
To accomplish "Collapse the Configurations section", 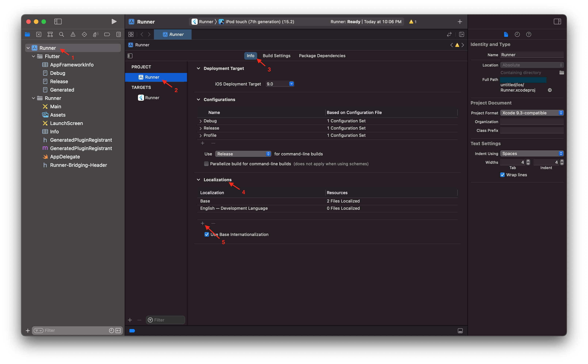I will [198, 99].
